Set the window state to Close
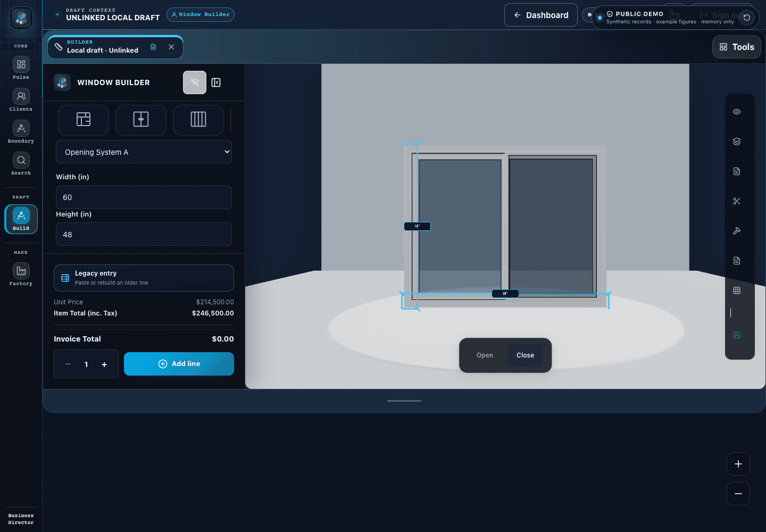The width and height of the screenshot is (766, 532). (525, 355)
